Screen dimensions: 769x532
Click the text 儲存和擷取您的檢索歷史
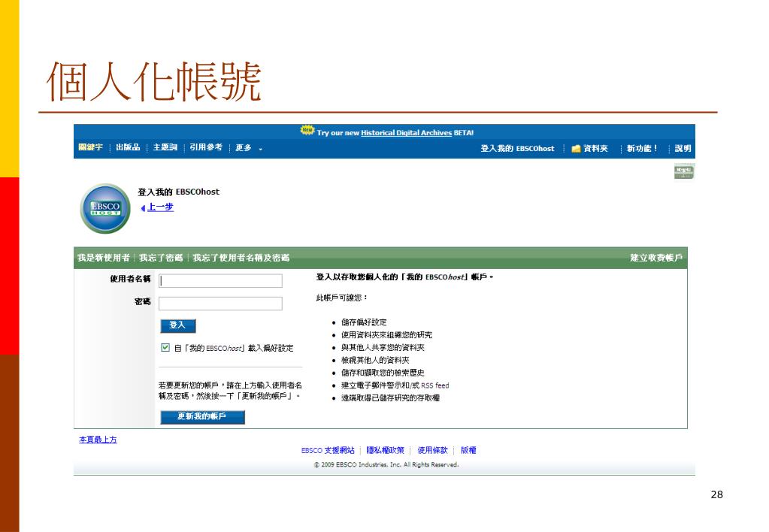383,373
